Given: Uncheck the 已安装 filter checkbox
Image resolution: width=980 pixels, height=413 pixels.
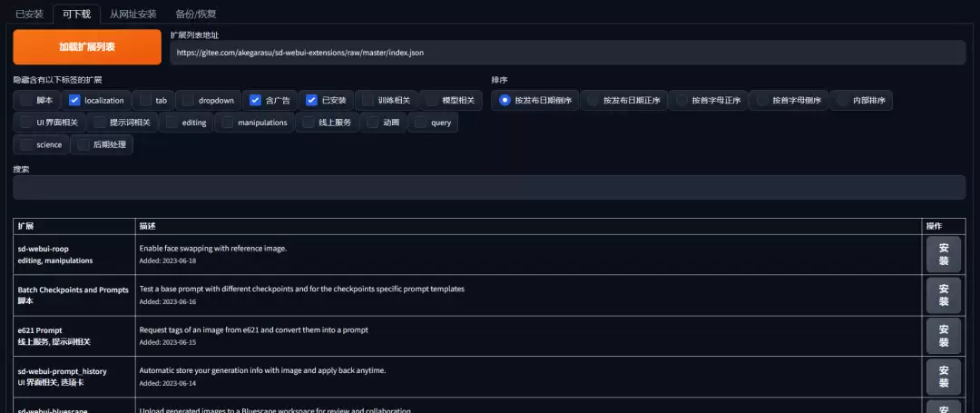Looking at the screenshot, I should click(x=312, y=100).
